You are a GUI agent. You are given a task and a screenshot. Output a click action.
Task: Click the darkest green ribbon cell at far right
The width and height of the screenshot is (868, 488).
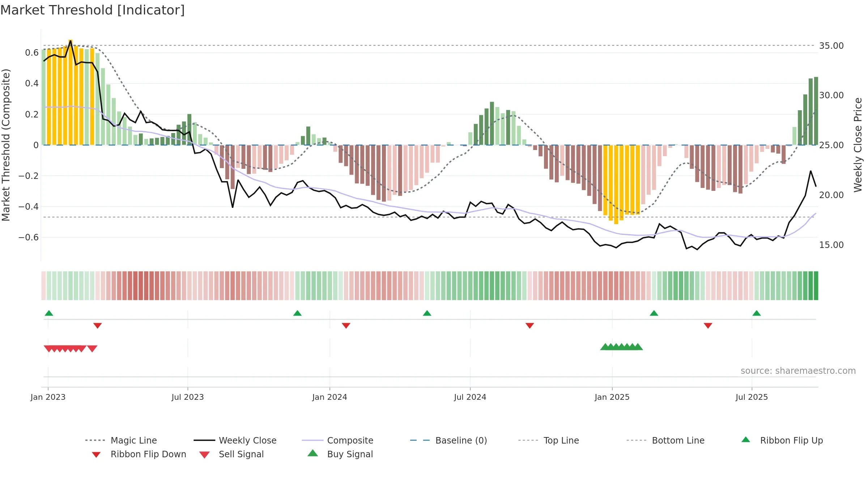816,286
